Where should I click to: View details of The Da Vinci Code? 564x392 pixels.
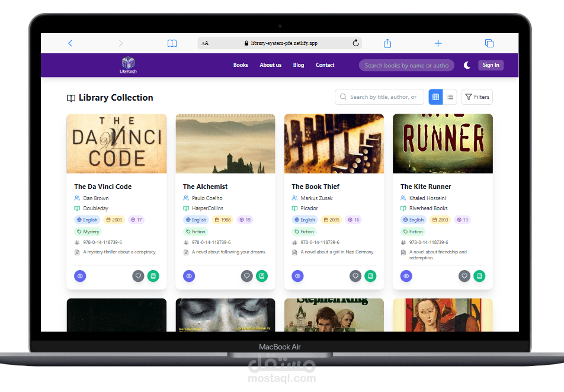[80, 276]
